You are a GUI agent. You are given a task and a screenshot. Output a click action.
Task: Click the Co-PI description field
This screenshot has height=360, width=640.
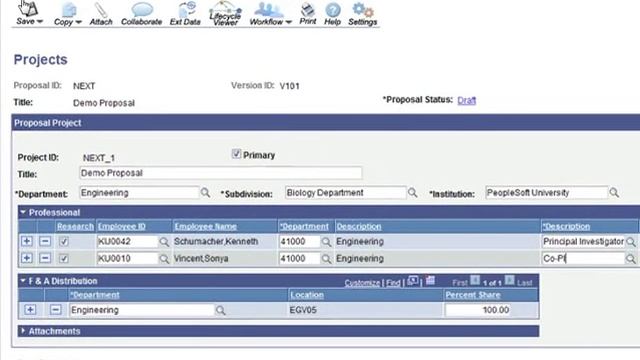(x=583, y=258)
